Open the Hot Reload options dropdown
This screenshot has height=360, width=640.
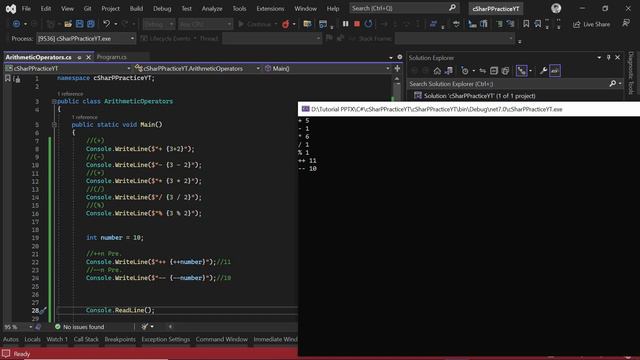pos(294,24)
